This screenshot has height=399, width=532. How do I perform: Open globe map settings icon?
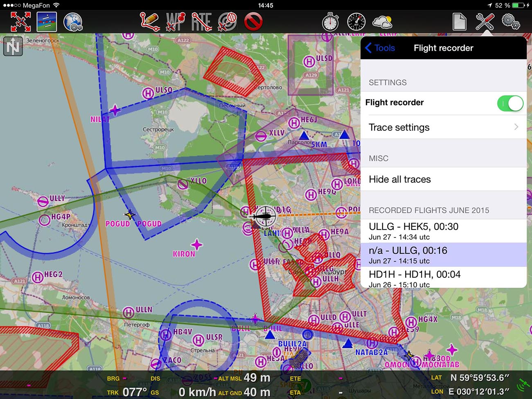[73, 22]
